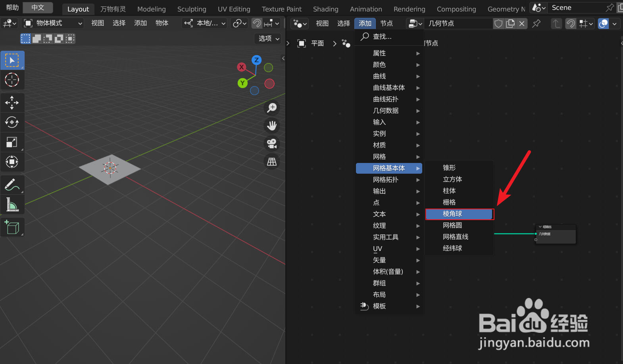Open the 选项 options dropdown

268,38
